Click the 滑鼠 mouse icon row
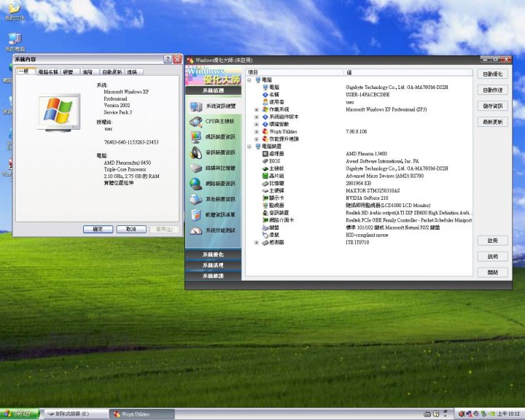The height and width of the screenshot is (420, 525). click(x=265, y=235)
